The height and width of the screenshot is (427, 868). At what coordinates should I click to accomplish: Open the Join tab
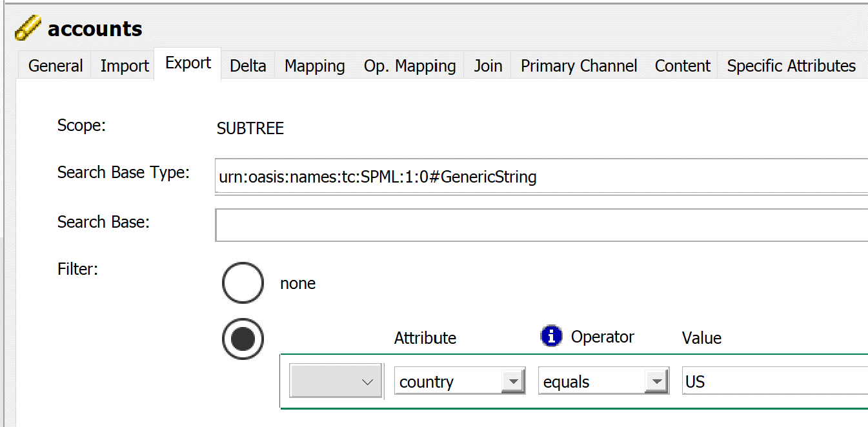click(487, 65)
